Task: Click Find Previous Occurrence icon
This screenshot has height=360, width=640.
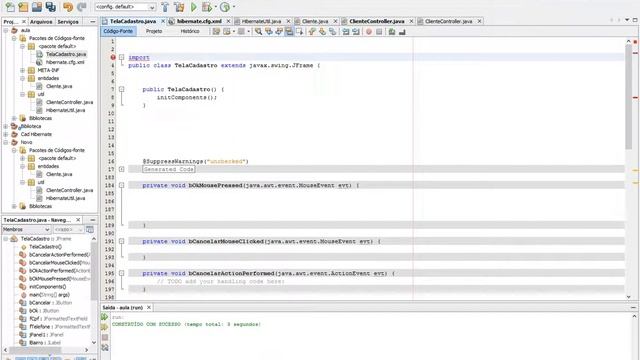Action: pos(269,31)
